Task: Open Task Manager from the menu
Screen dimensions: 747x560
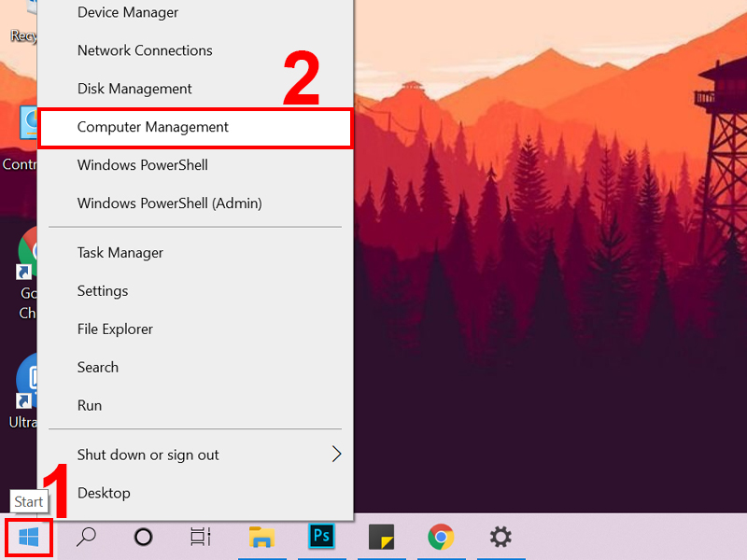Action: (x=195, y=253)
